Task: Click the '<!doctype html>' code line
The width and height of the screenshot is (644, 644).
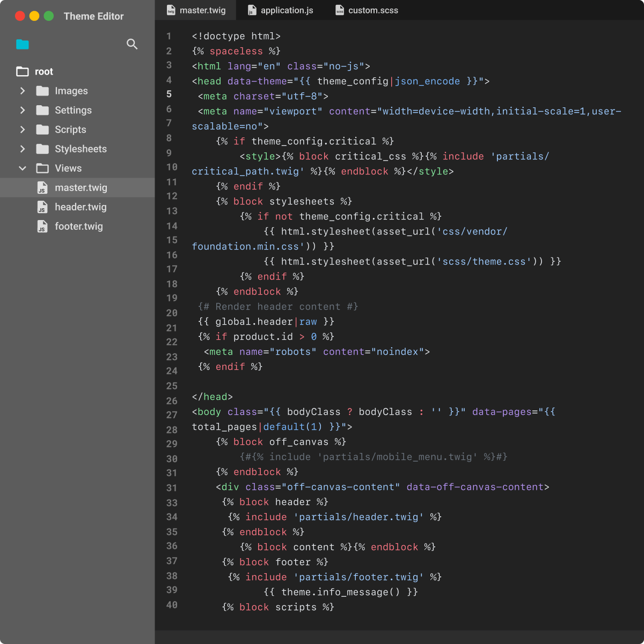Action: [236, 36]
